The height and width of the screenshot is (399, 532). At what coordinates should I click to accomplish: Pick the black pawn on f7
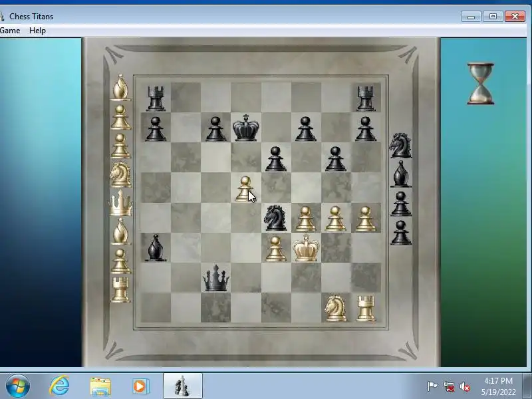point(306,129)
